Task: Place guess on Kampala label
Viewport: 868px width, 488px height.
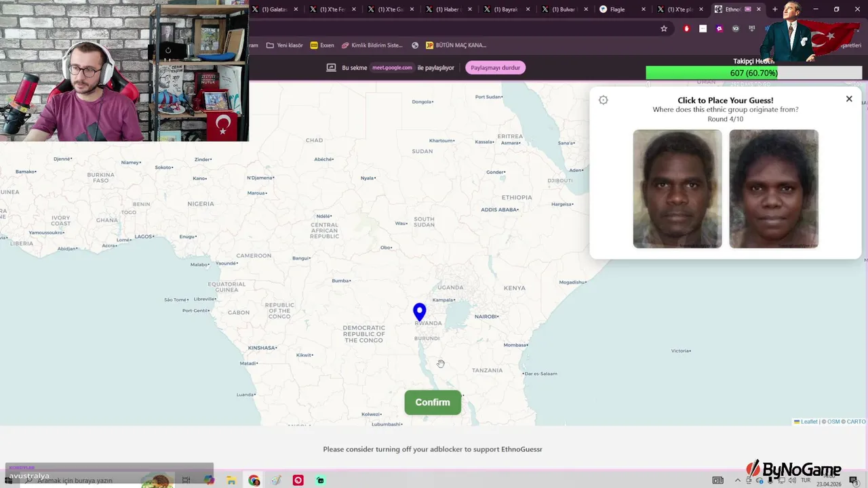Action: (443, 300)
